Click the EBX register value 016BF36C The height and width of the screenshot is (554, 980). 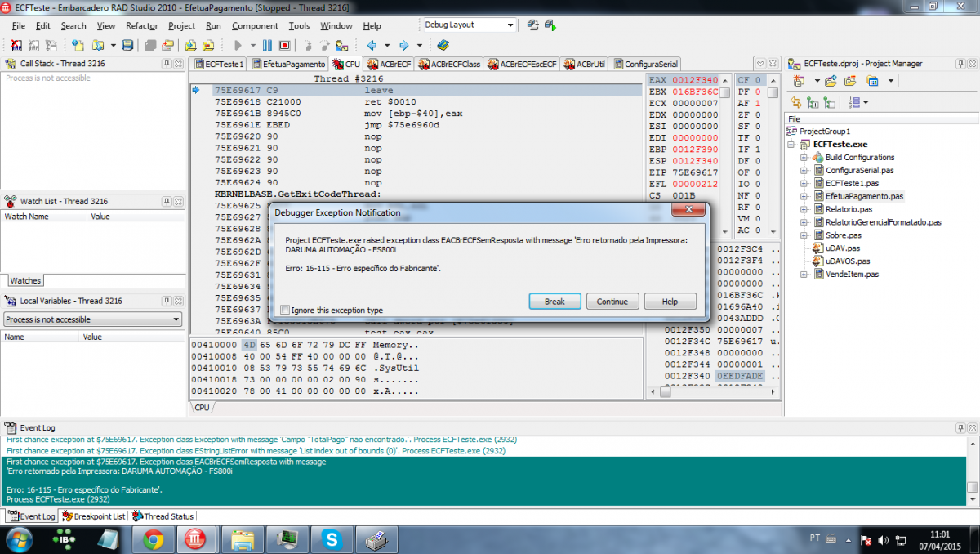pos(695,92)
